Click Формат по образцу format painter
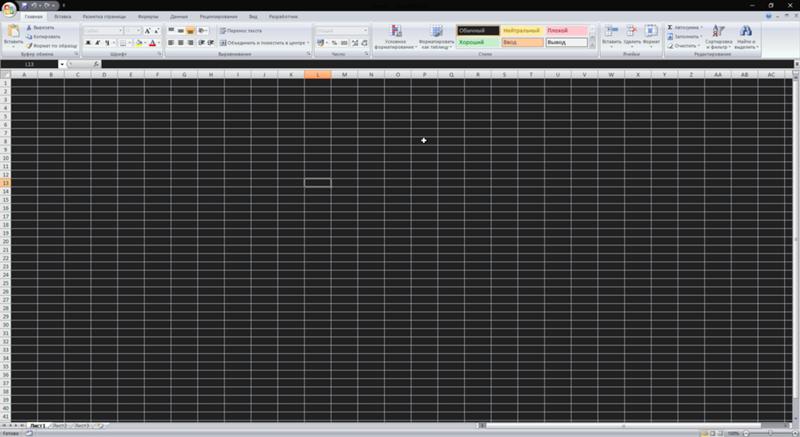 (52, 46)
